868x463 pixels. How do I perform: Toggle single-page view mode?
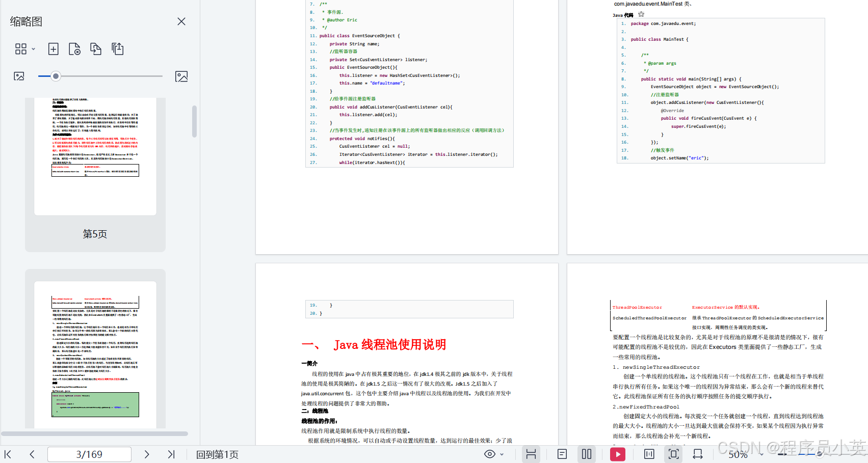click(x=562, y=454)
